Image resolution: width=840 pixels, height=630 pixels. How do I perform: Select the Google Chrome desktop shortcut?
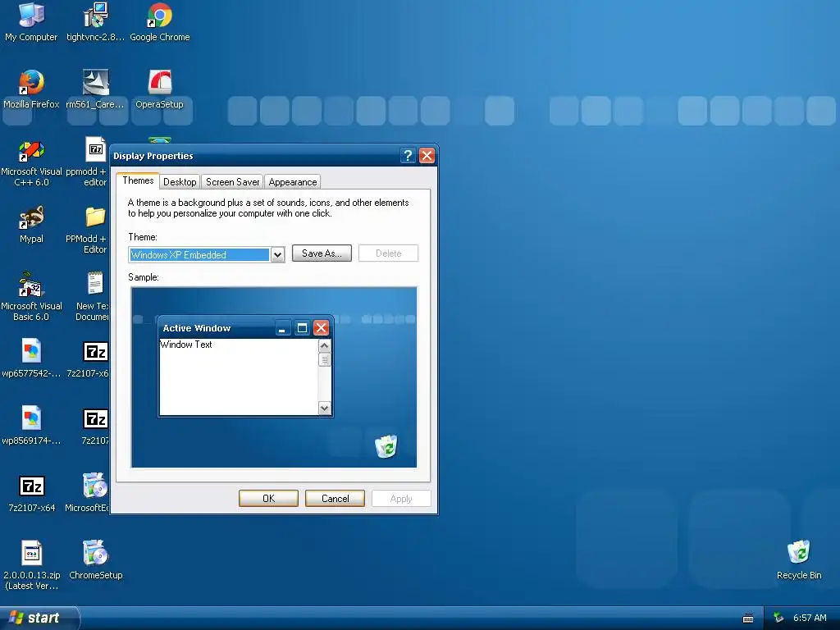tap(160, 22)
